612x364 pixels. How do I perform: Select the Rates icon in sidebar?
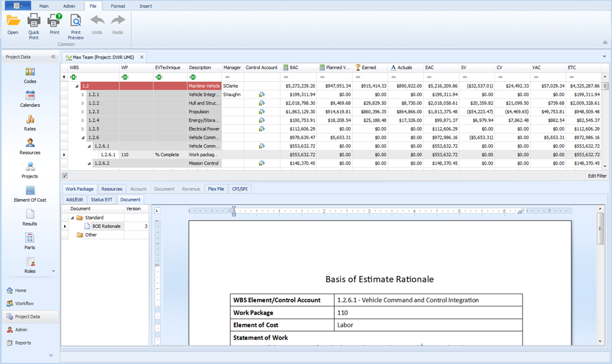coord(30,120)
